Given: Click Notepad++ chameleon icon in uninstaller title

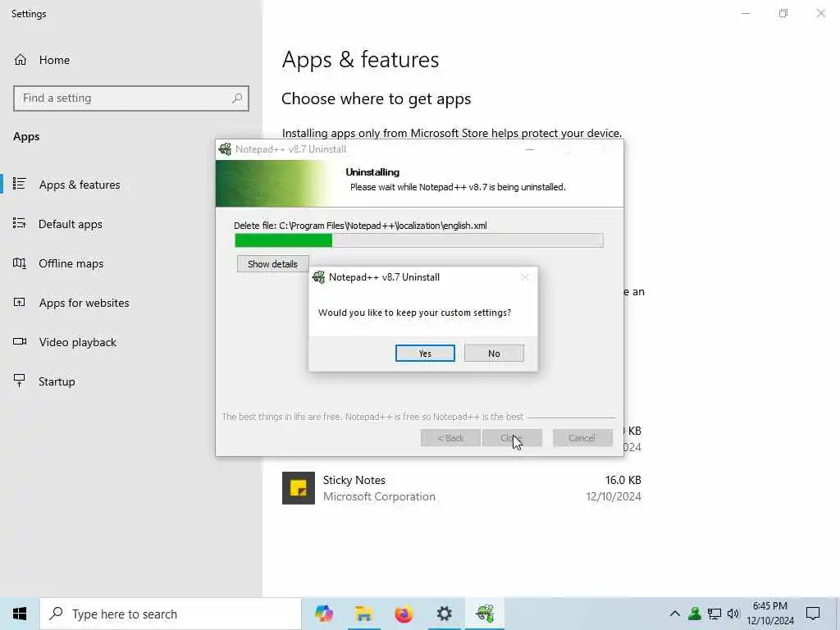Looking at the screenshot, I should 225,149.
